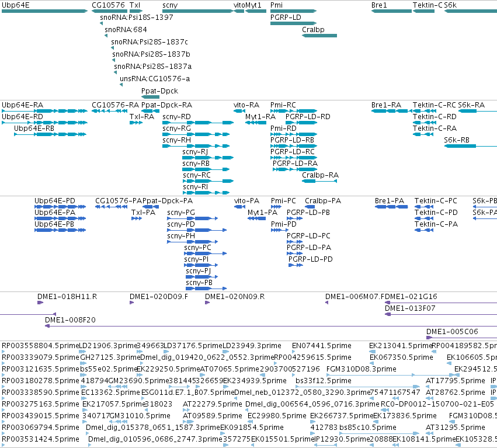Viewport: 497px width, 448px height.
Task: Click the scny-RJ transcript label
Action: point(195,152)
